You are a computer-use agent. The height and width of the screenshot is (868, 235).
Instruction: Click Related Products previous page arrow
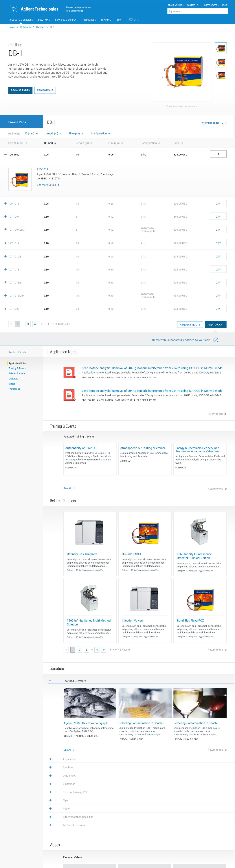[x=66, y=650]
